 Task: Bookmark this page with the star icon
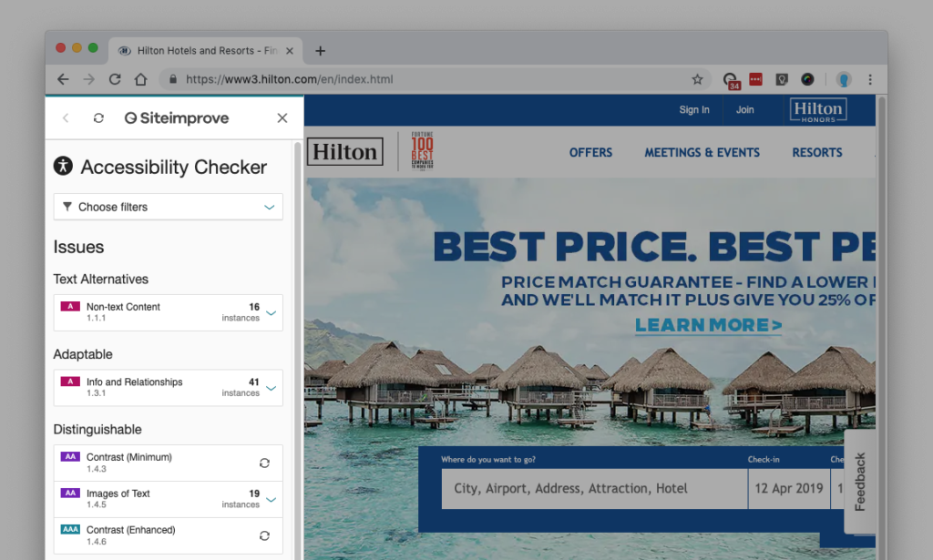click(x=697, y=79)
